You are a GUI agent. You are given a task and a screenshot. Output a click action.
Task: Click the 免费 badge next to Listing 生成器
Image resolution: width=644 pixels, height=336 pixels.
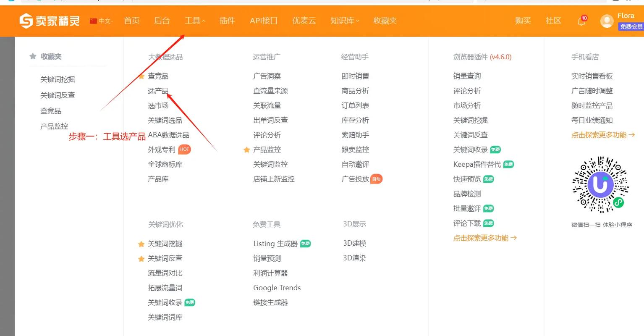(x=306, y=243)
